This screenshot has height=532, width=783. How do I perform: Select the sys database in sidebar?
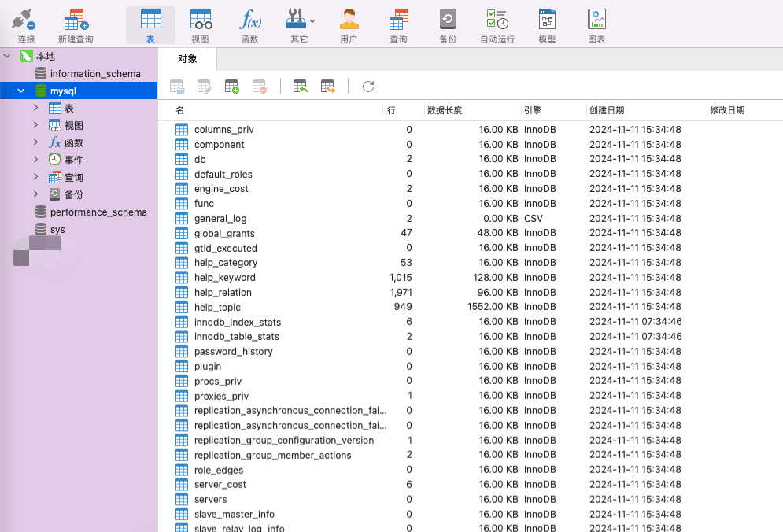click(79, 229)
